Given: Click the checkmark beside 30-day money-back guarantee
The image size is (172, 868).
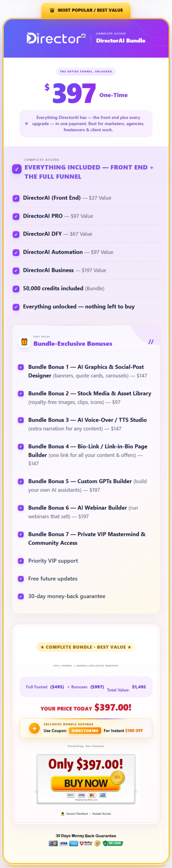Looking at the screenshot, I should click(21, 596).
